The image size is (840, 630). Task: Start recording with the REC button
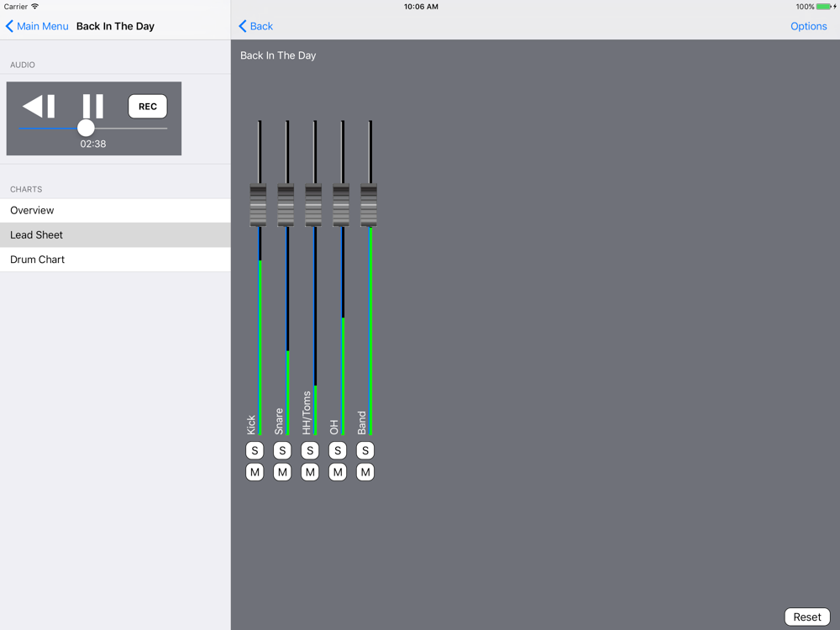pyautogui.click(x=148, y=107)
